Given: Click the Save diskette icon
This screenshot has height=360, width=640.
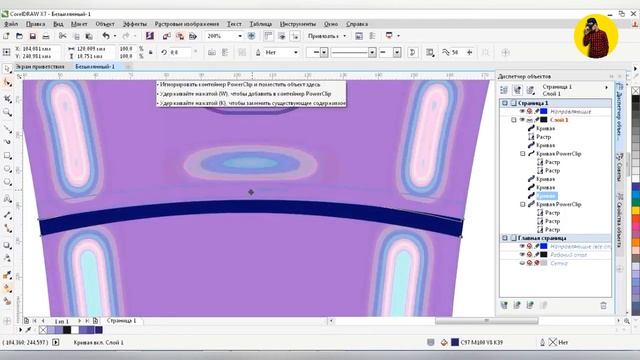Looking at the screenshot, I should (33, 36).
